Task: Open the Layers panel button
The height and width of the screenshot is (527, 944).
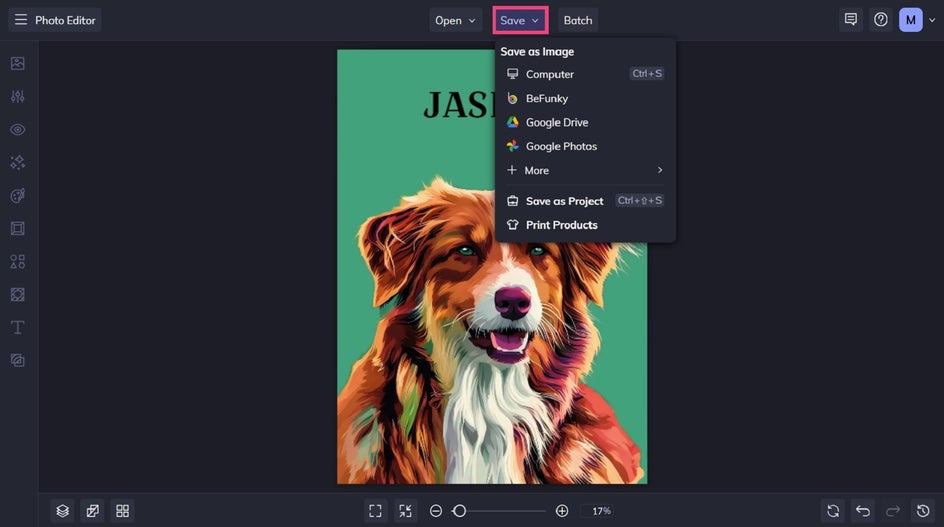Action: pos(63,511)
